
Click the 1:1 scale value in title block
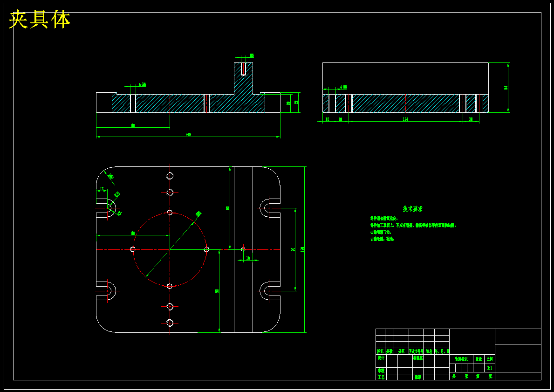coord(490,368)
